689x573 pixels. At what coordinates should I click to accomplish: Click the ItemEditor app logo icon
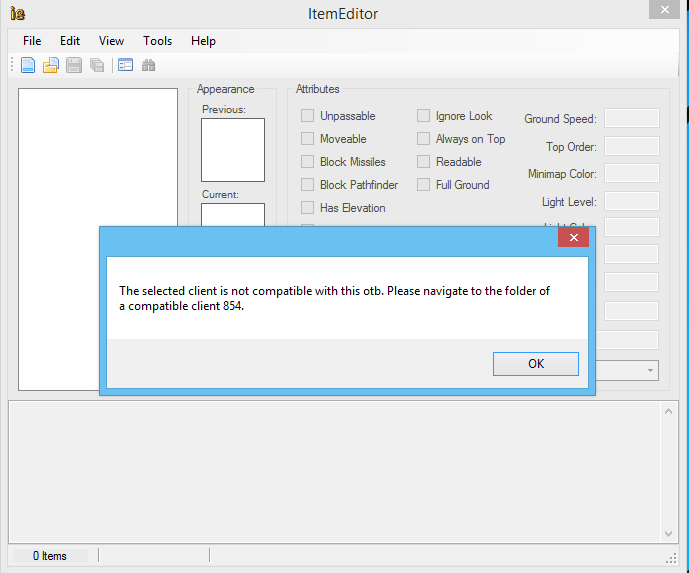click(x=18, y=14)
